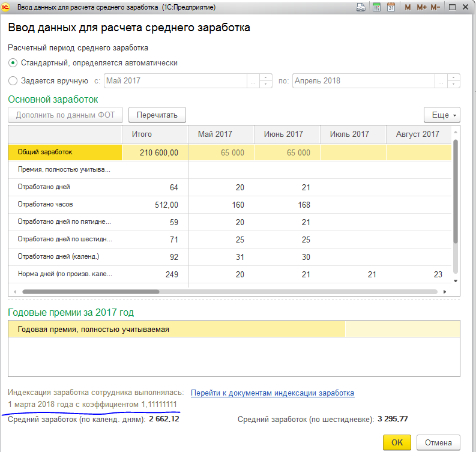Click the 'Перечитать' button
Viewport: 476px width, 452px height.
click(x=157, y=115)
